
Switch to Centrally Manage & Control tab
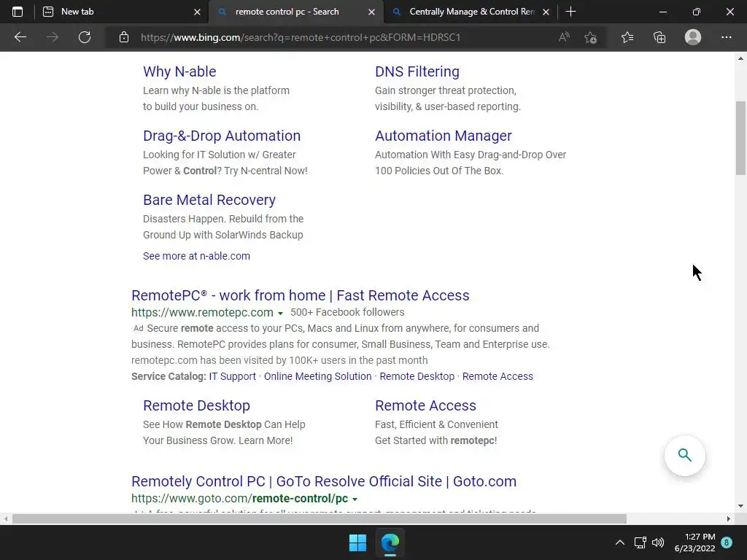coord(472,12)
